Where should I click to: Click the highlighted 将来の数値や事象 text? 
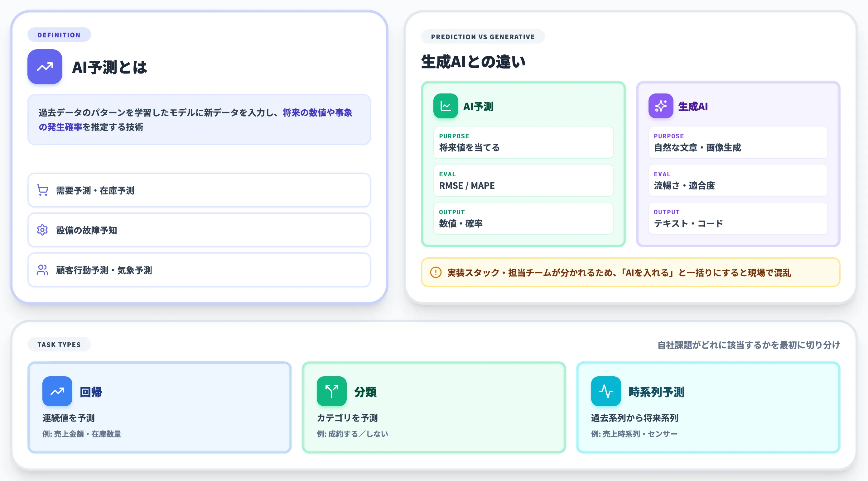click(317, 112)
